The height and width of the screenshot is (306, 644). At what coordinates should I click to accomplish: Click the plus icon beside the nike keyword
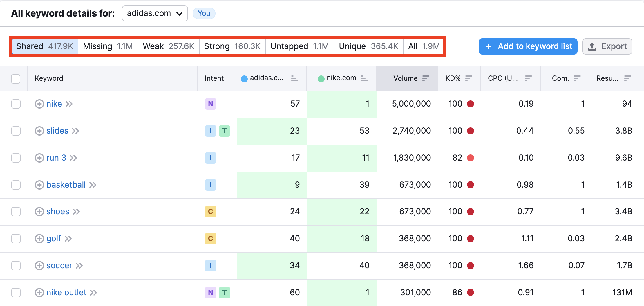pos(39,104)
